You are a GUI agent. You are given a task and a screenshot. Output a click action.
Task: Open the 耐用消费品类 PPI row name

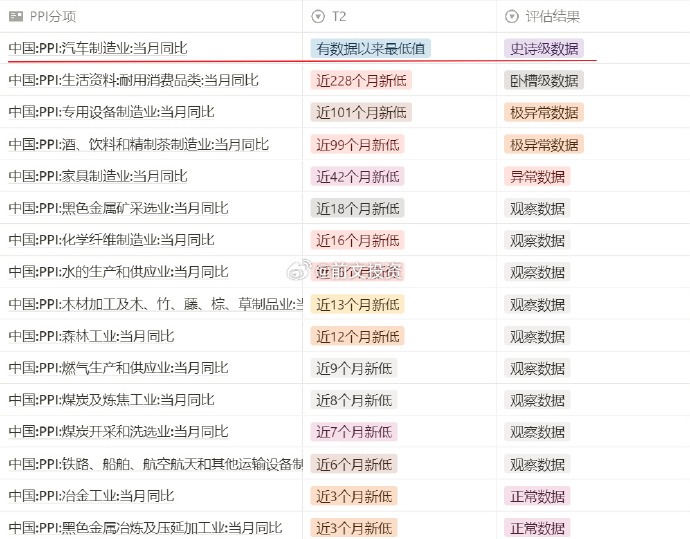click(134, 80)
